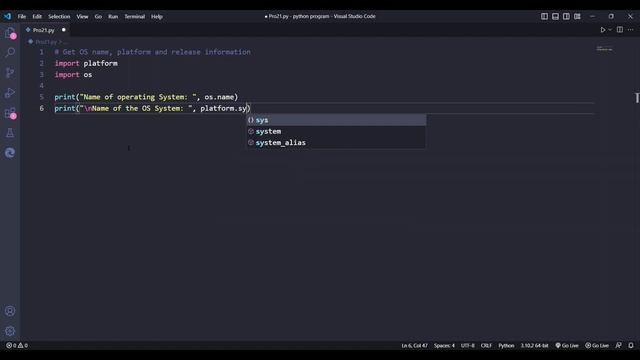
Task: Click Ln 6, Col 47 status entry
Action: tap(414, 346)
